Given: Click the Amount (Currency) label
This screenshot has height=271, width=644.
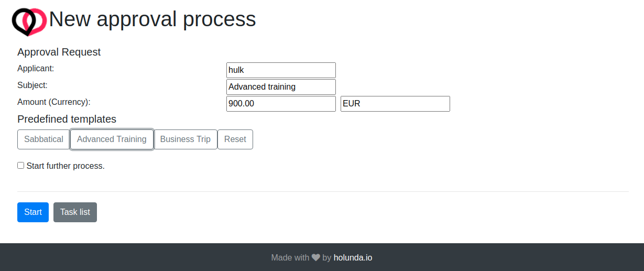Looking at the screenshot, I should [54, 102].
